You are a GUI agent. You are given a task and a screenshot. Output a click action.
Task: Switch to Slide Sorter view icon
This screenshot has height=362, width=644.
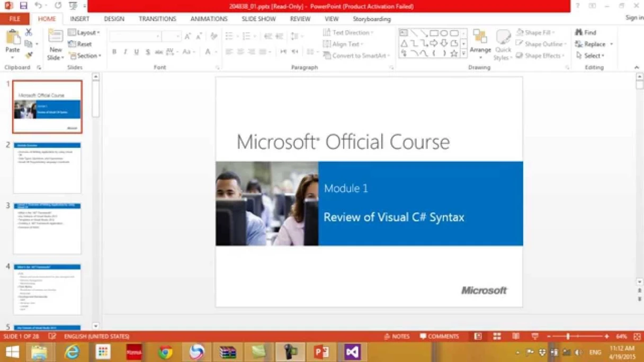pos(497,337)
